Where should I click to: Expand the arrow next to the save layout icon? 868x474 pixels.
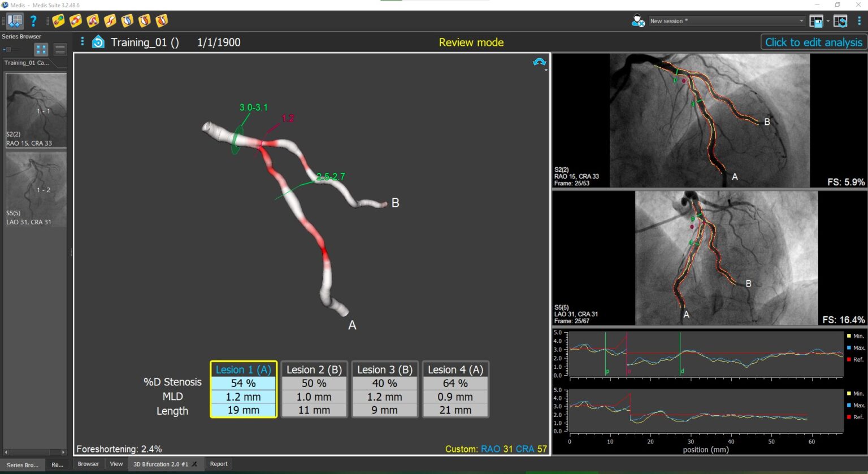point(828,21)
